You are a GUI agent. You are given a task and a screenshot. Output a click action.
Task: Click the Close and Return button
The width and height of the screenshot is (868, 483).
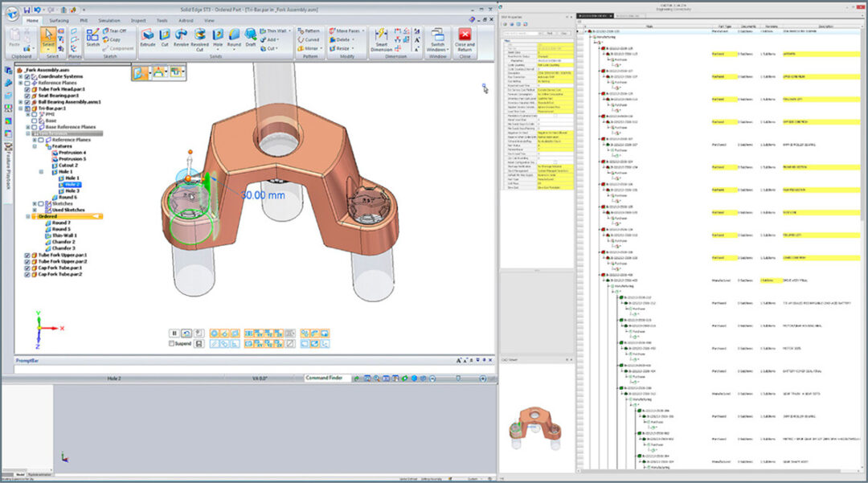466,35
